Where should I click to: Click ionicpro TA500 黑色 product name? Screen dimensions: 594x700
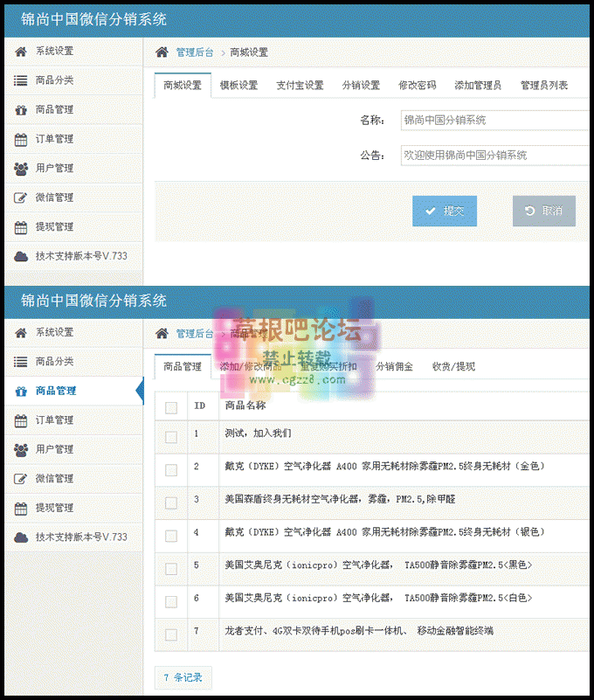click(378, 565)
